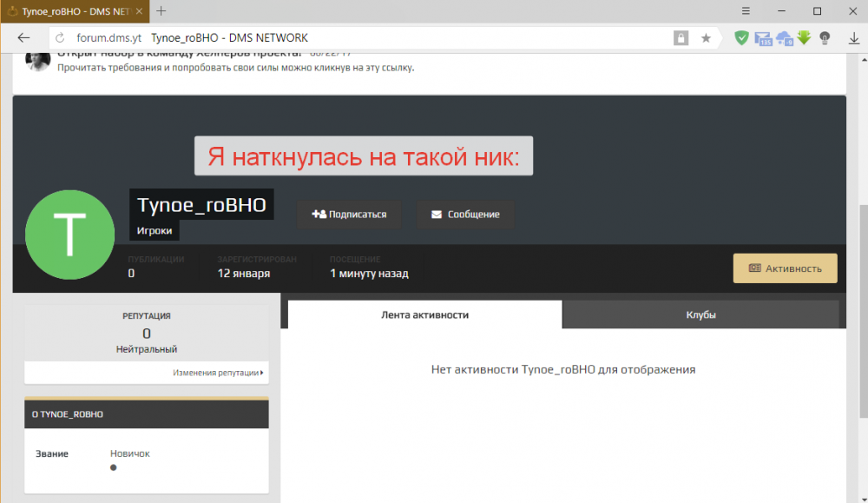
Task: Send a message via the Сообщение button
Action: [465, 214]
